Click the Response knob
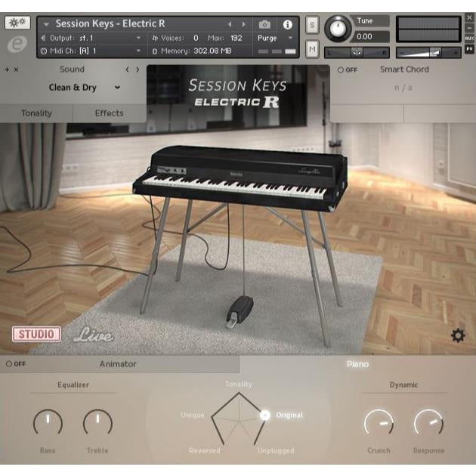476x476 pixels. pos(428,423)
